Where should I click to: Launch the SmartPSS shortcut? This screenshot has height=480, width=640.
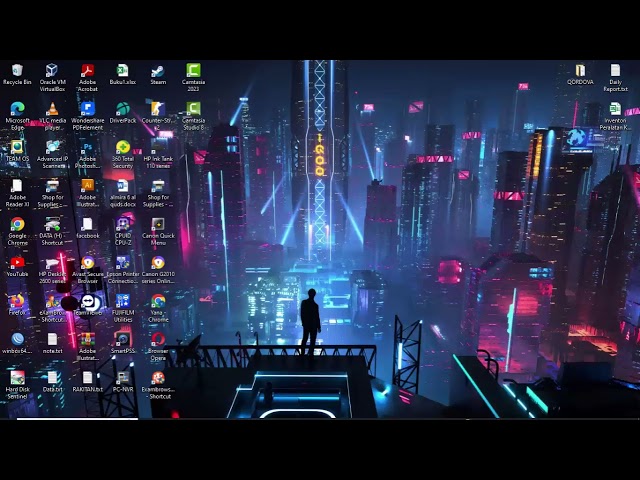click(x=122, y=343)
